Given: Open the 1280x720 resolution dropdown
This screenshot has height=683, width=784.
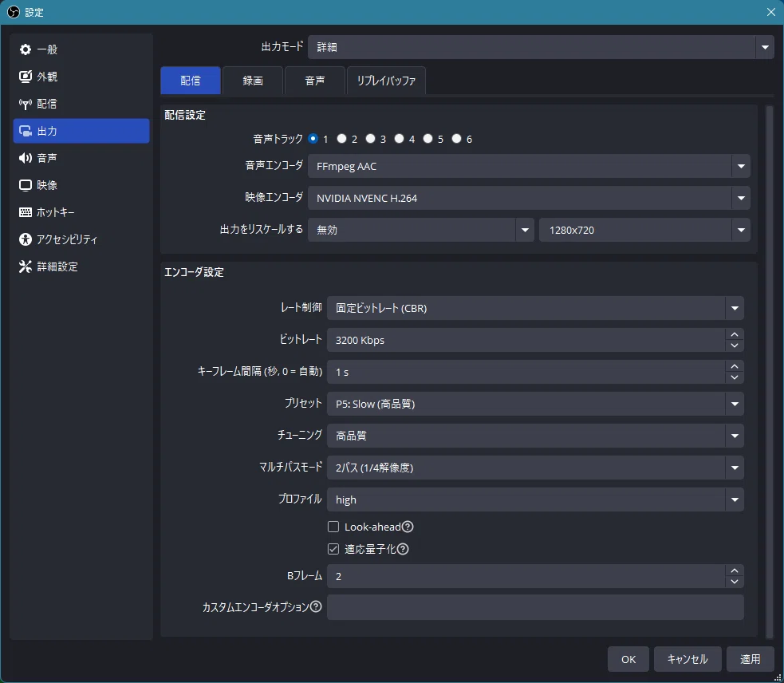Looking at the screenshot, I should pos(644,230).
